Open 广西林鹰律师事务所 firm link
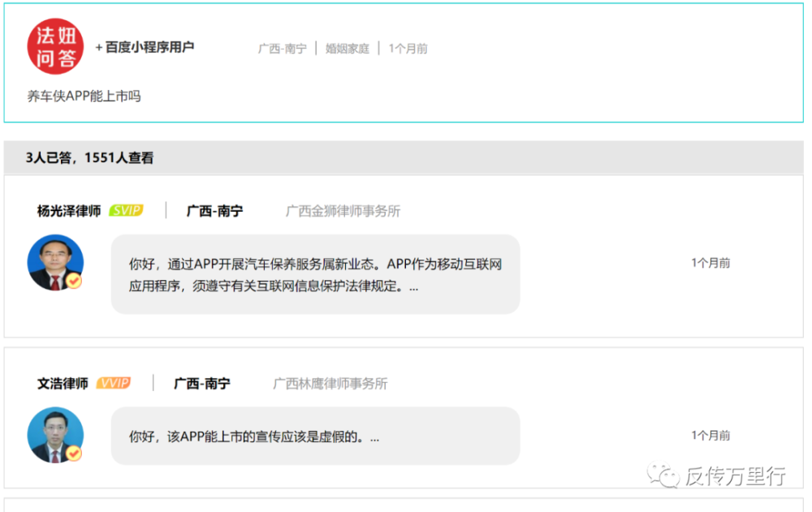 coord(330,384)
